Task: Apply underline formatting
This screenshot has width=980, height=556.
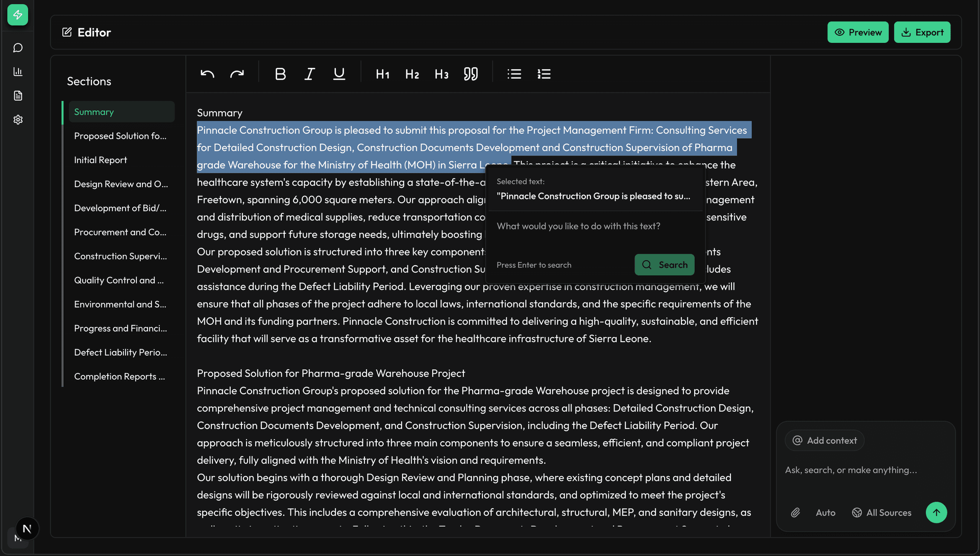Action: [x=339, y=74]
